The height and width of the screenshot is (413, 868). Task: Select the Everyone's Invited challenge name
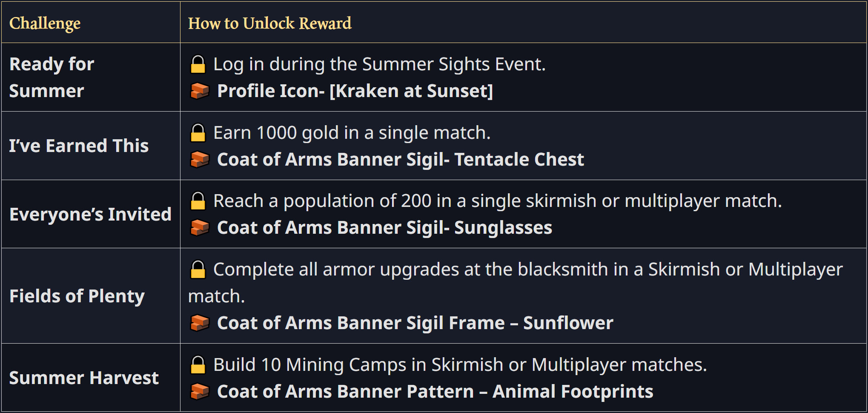pos(90,214)
